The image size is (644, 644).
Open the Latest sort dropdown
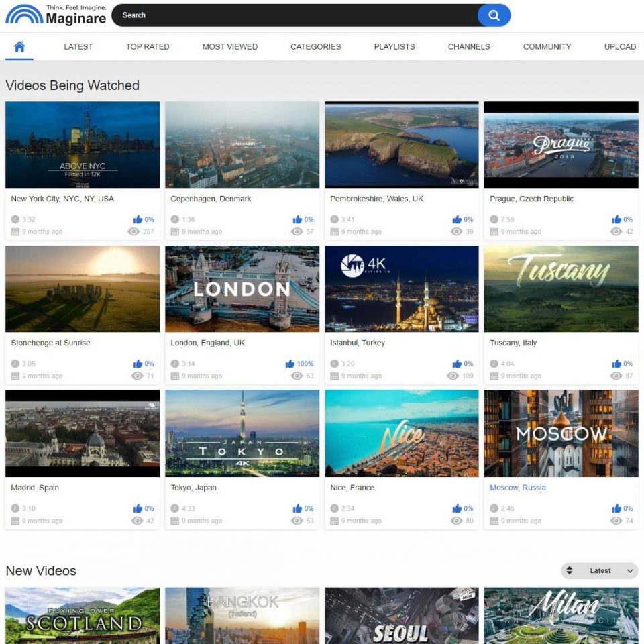(600, 571)
